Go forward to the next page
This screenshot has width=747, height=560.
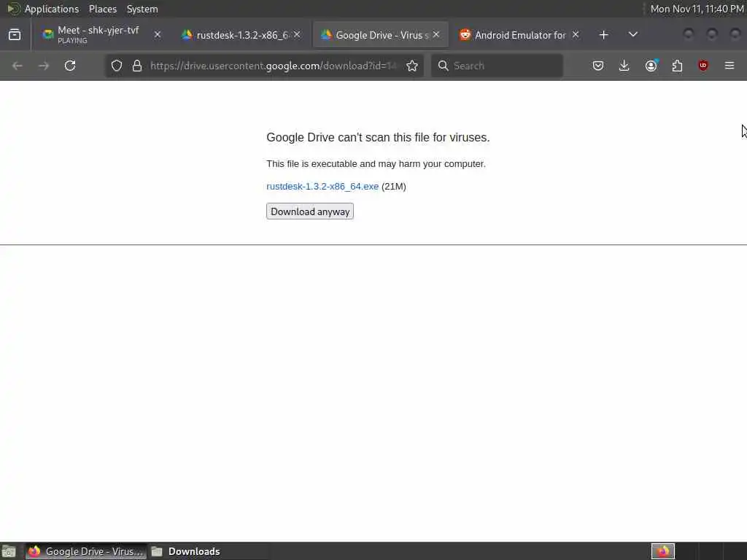tap(44, 66)
